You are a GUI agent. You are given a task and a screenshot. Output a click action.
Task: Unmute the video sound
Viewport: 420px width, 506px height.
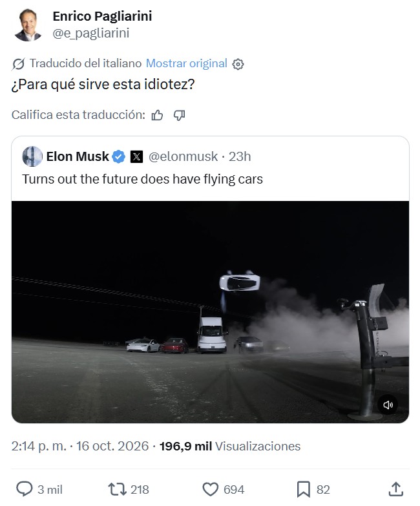pos(388,405)
